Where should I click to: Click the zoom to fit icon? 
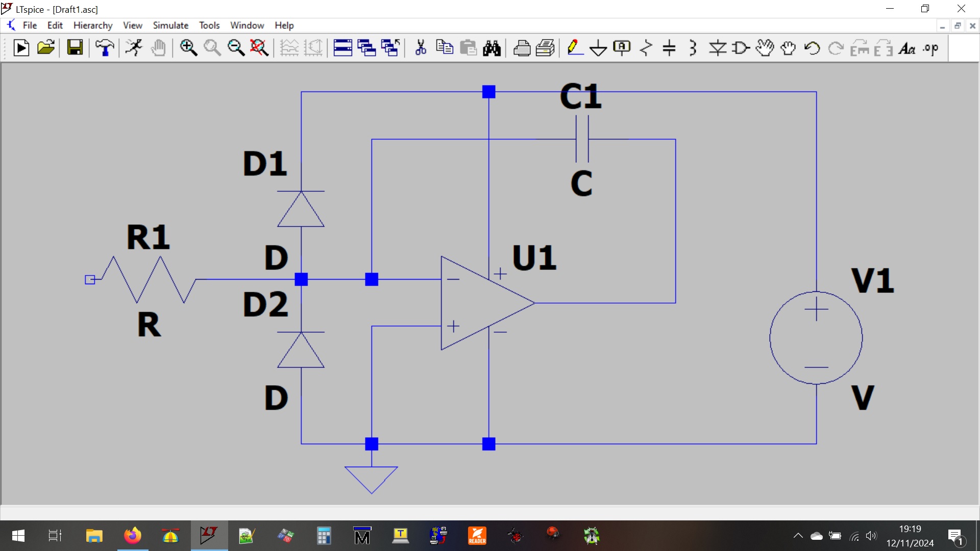point(259,48)
